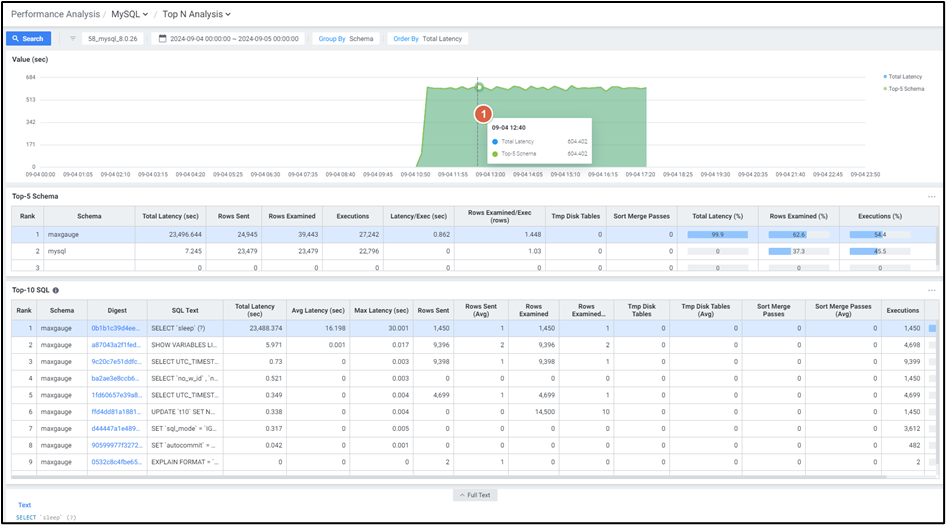
Task: Open the Top-5 Schema panel more options
Action: click(x=931, y=196)
